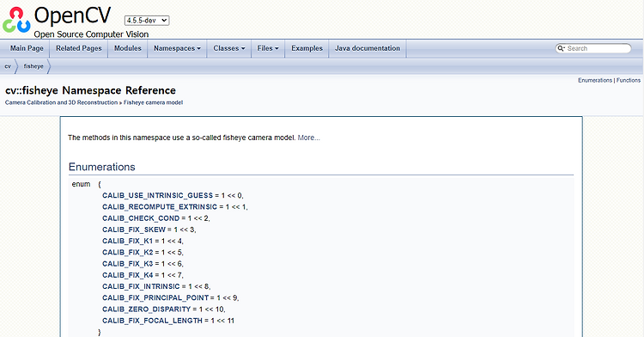This screenshot has width=644, height=337.
Task: Click the Enumerations section heading
Action: (102, 167)
